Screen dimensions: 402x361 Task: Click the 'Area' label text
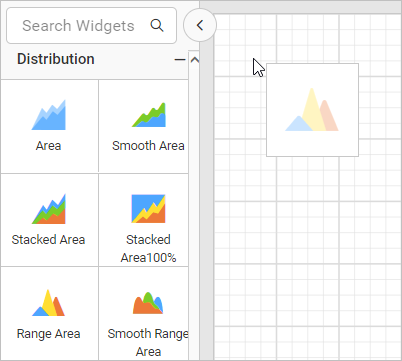pos(49,146)
